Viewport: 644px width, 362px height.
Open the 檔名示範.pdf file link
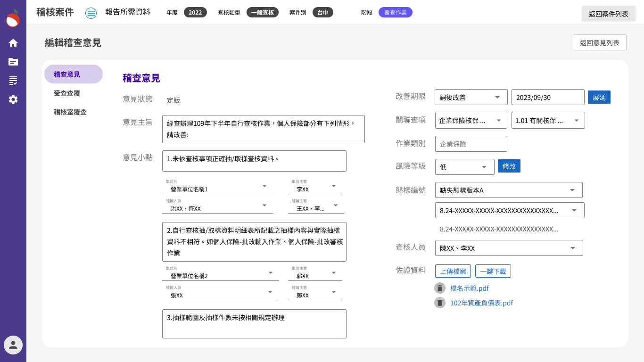pyautogui.click(x=470, y=288)
